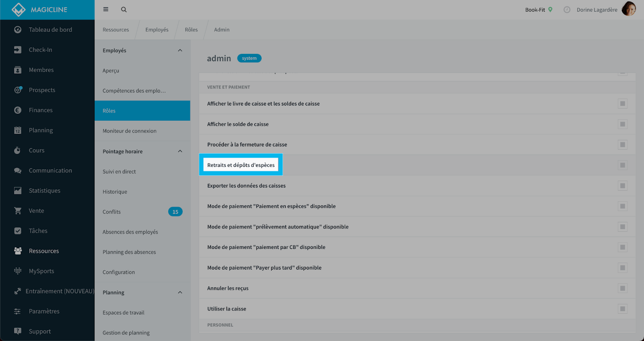644x341 pixels.
Task: Toggle checkbox for prélèvement automatique mode
Action: point(623,227)
